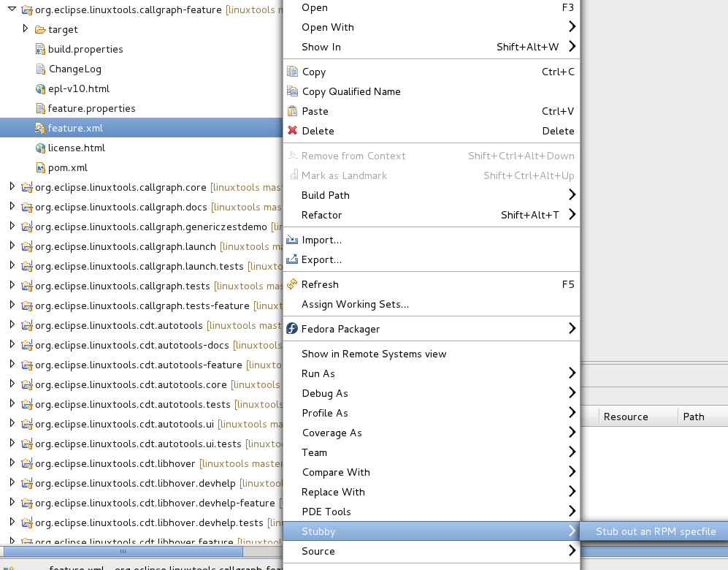
Task: Click the Export icon
Action: 292,259
